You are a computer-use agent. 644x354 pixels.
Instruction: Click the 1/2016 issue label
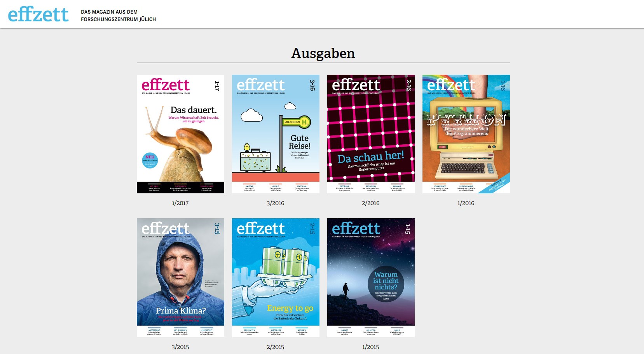click(466, 203)
